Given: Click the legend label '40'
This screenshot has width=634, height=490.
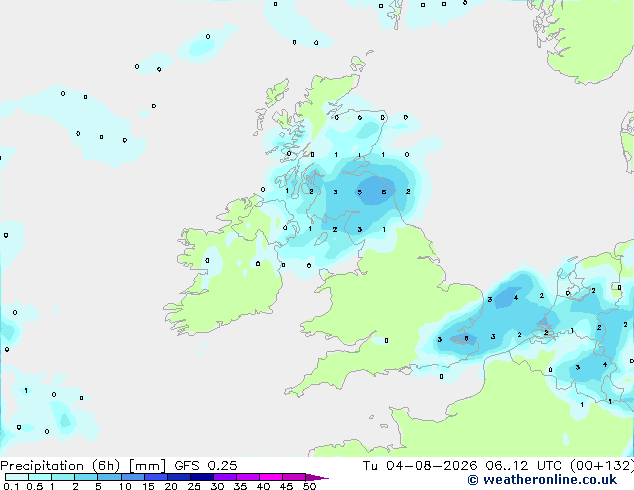Looking at the screenshot, I should [x=263, y=486].
